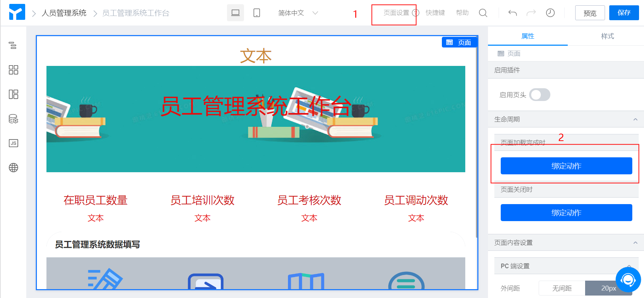Select the 员工调动次数 heading

click(416, 200)
